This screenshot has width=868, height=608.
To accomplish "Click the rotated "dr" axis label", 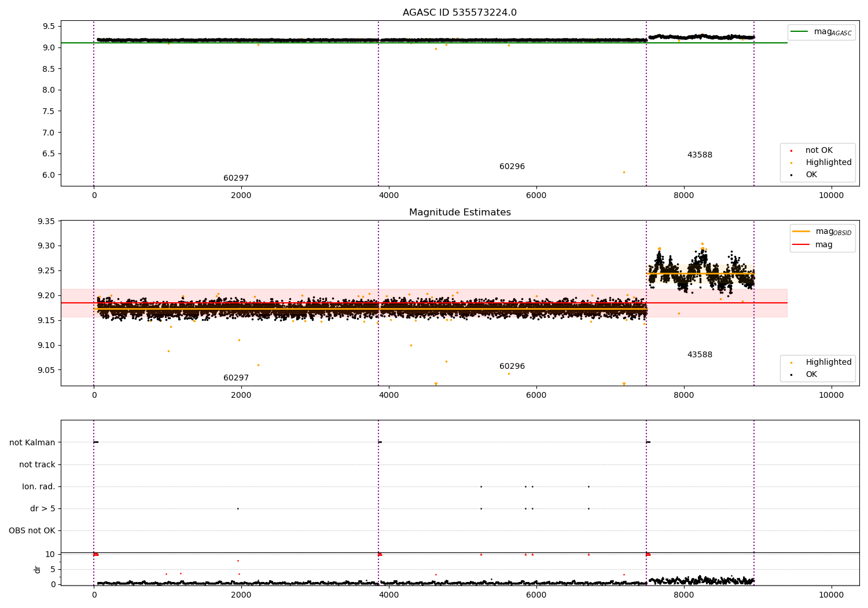I will (x=38, y=569).
